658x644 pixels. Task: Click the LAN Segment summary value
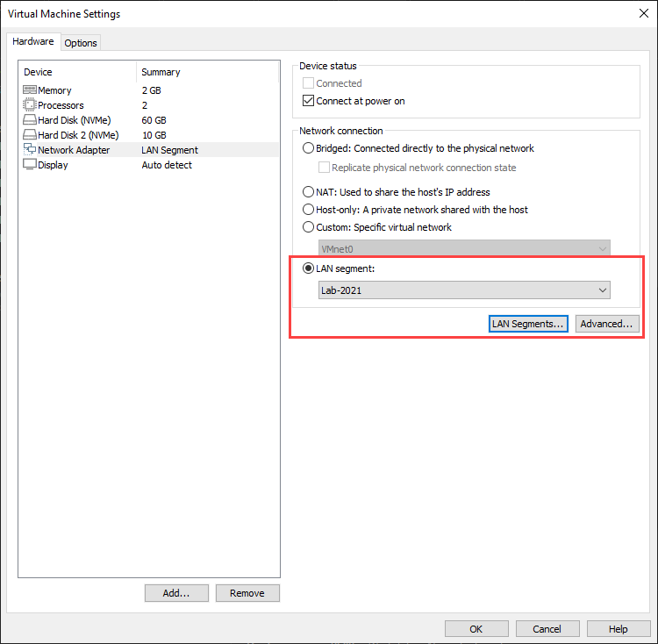tap(170, 150)
